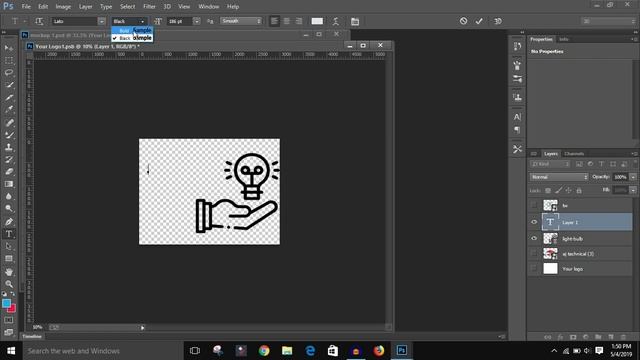Viewport: 640px width, 360px height.
Task: Select the Gradient tool
Action: coord(9,184)
